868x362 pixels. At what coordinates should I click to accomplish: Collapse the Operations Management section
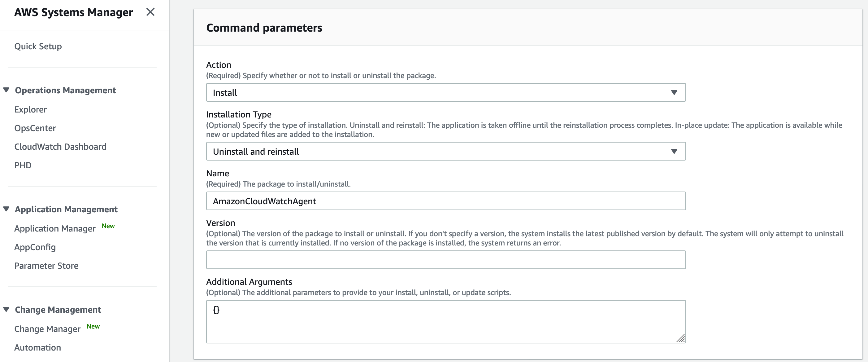(7, 90)
